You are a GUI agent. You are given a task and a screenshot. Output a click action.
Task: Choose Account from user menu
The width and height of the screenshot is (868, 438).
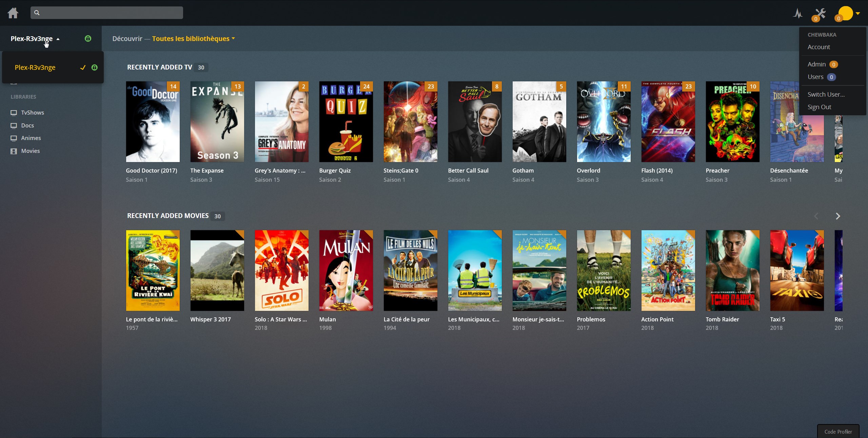(x=818, y=47)
